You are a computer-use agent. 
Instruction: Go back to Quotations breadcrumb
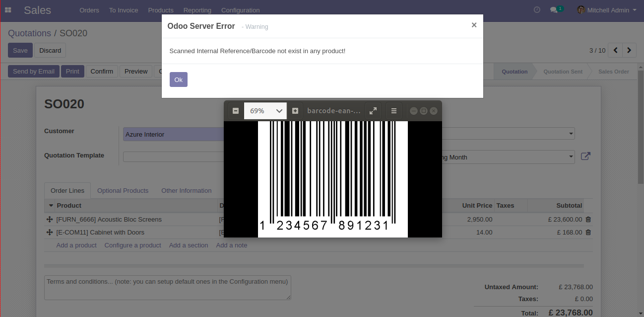[x=29, y=33]
